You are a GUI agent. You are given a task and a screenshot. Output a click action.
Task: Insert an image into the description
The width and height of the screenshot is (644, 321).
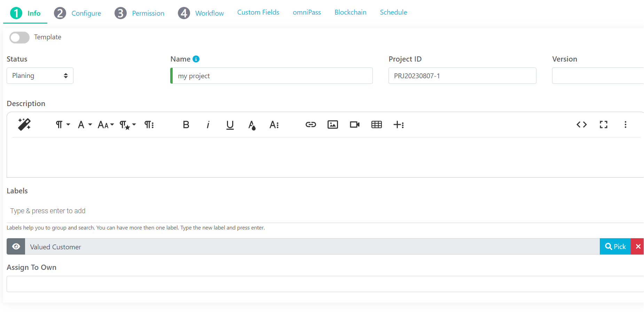pos(332,125)
